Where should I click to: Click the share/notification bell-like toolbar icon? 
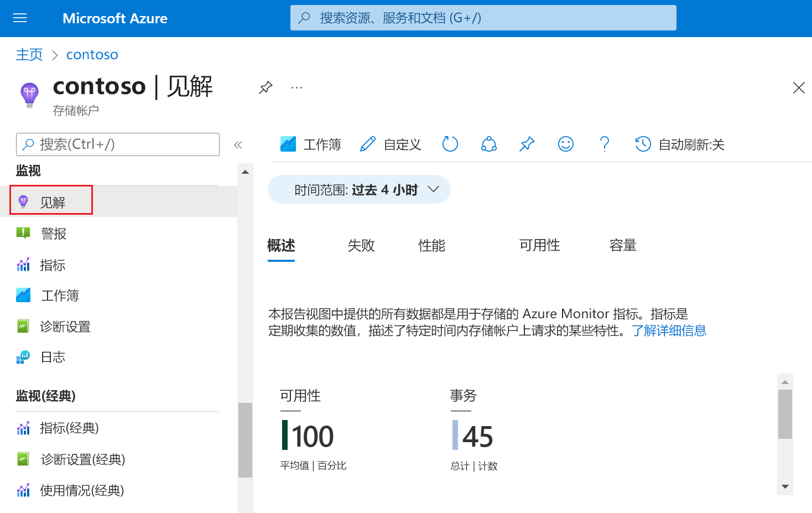(x=489, y=144)
